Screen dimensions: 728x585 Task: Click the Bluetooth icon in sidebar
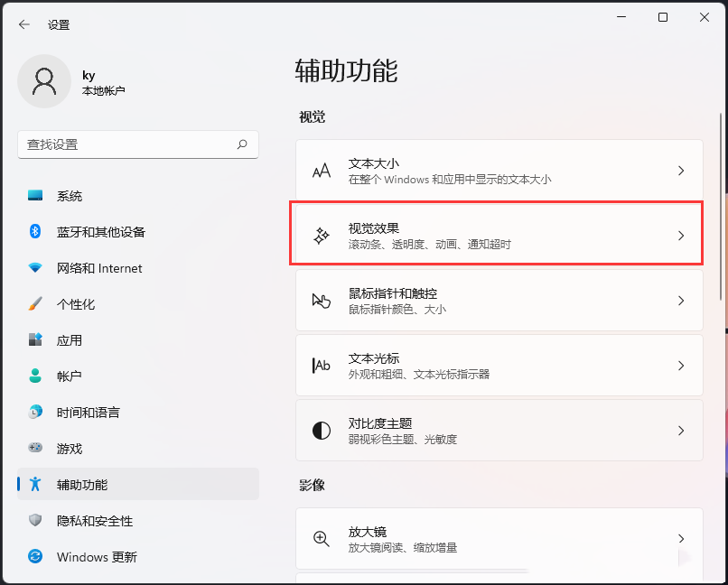[35, 232]
